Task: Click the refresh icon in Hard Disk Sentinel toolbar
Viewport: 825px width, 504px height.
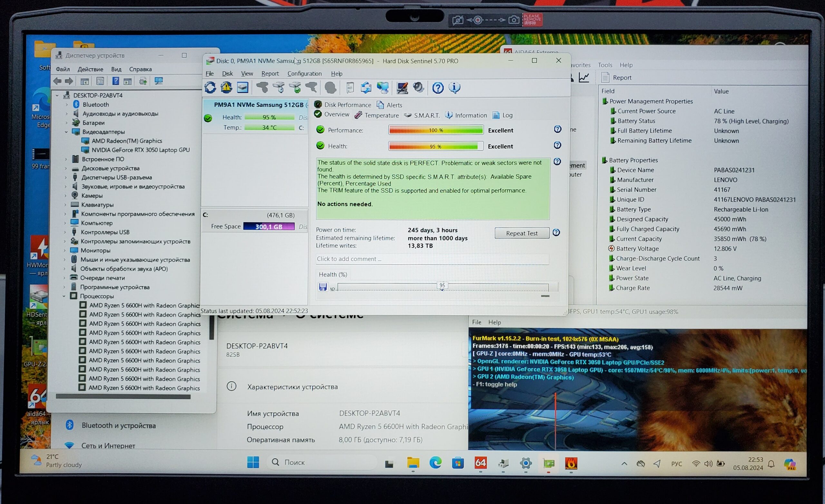Action: (x=210, y=88)
